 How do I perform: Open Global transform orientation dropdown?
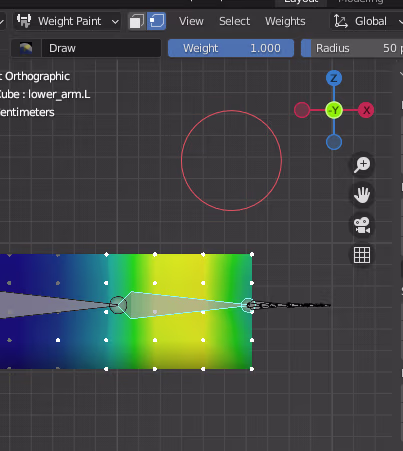(367, 21)
